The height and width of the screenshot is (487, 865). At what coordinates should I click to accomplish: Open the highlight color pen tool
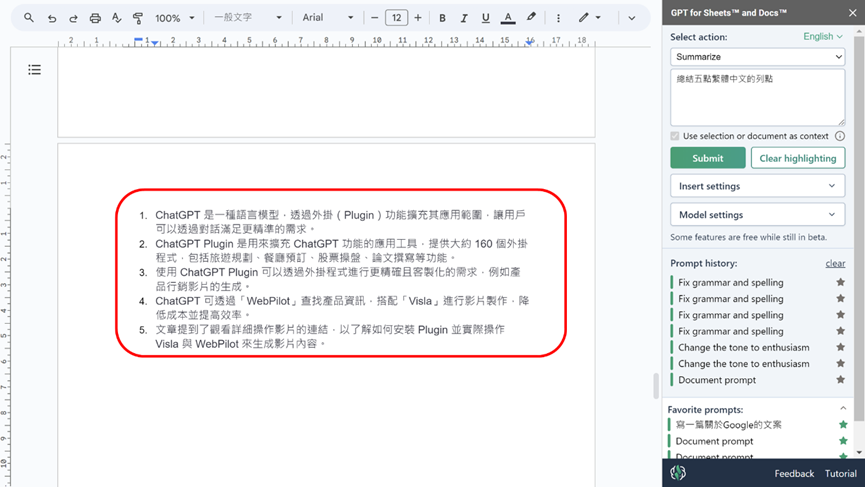pyautogui.click(x=531, y=18)
